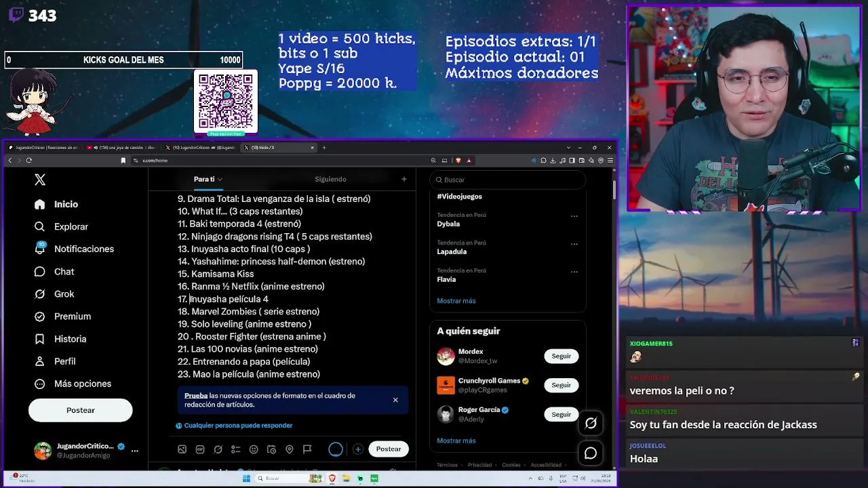Image resolution: width=868 pixels, height=488 pixels.
Task: Add a location tag to the post
Action: (290, 449)
